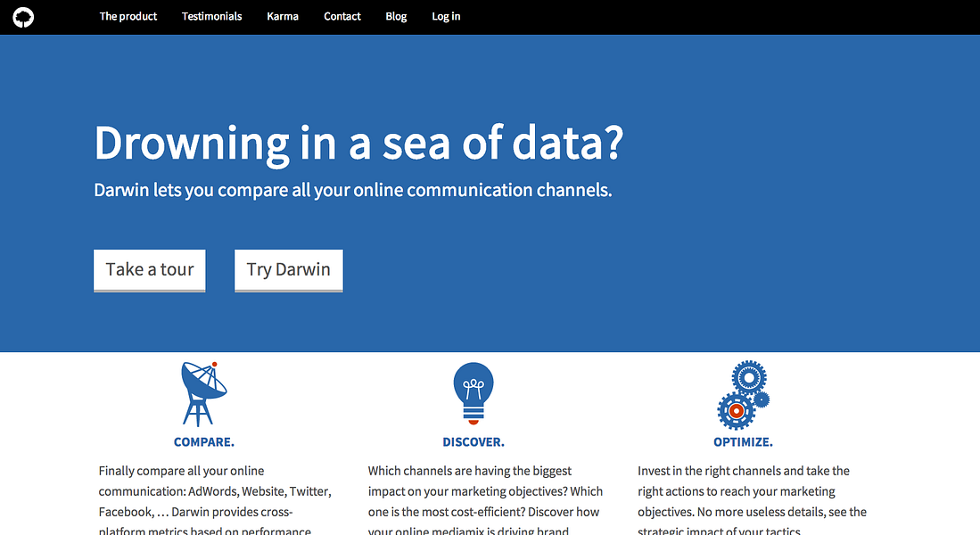Click the gears Optimize icon

(x=743, y=394)
